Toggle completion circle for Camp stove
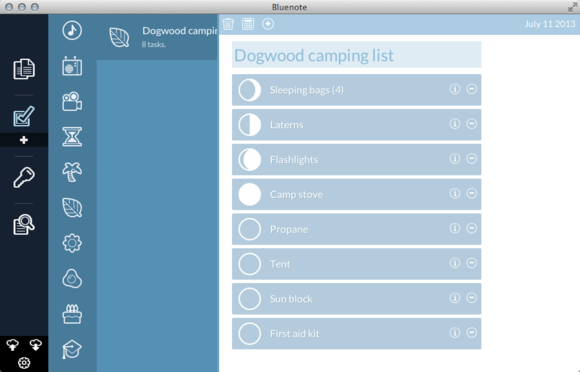 click(x=250, y=194)
